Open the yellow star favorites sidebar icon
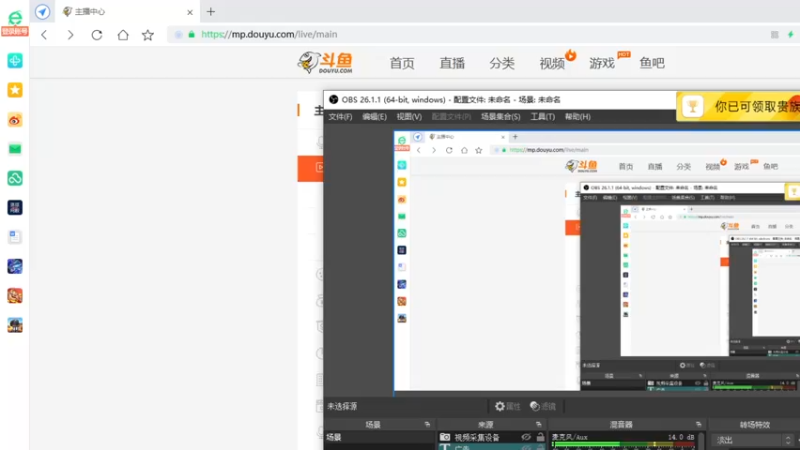The height and width of the screenshot is (450, 800). coord(15,90)
